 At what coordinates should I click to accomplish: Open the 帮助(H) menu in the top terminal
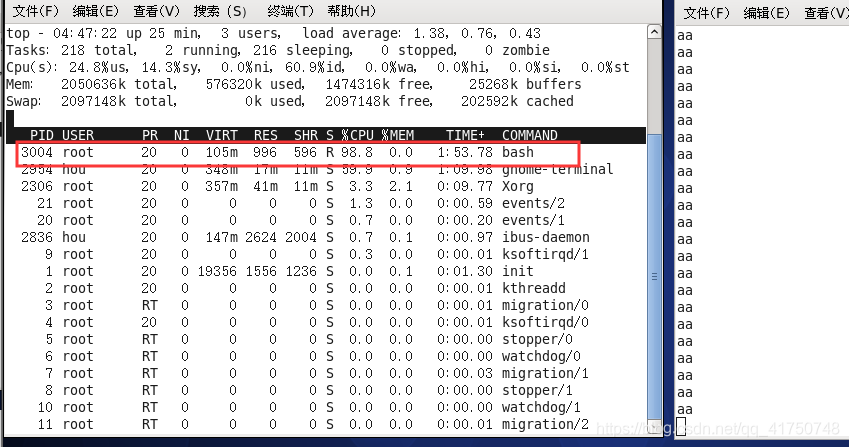[x=351, y=11]
